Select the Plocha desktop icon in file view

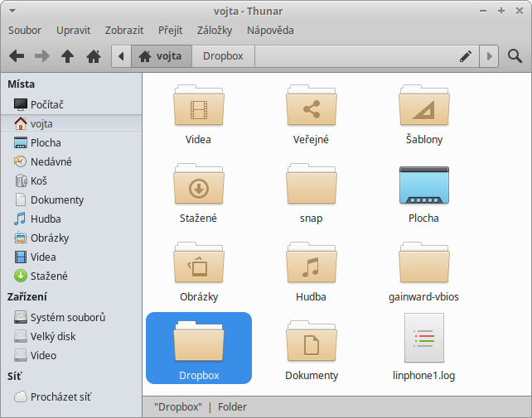(424, 185)
